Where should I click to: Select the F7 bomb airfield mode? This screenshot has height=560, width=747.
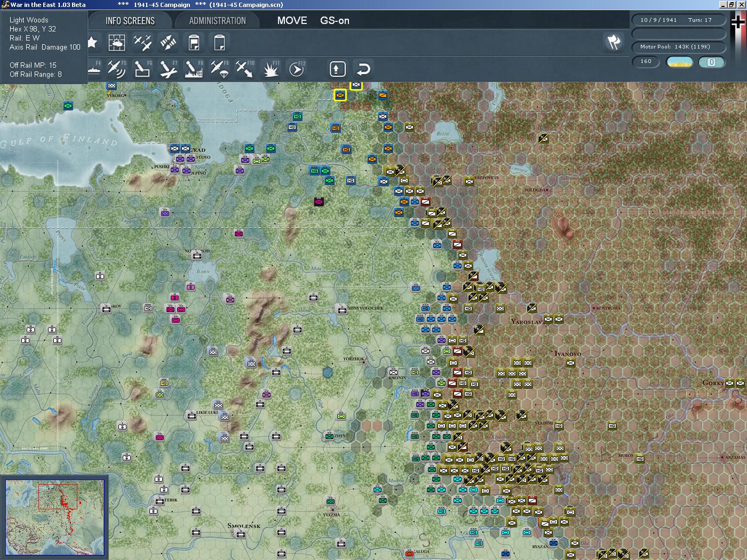pyautogui.click(x=168, y=69)
